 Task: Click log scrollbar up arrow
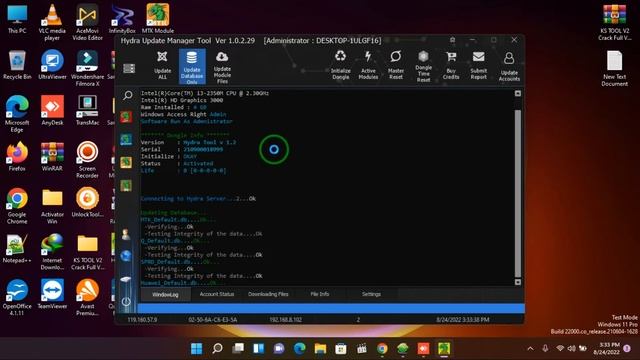[518, 93]
